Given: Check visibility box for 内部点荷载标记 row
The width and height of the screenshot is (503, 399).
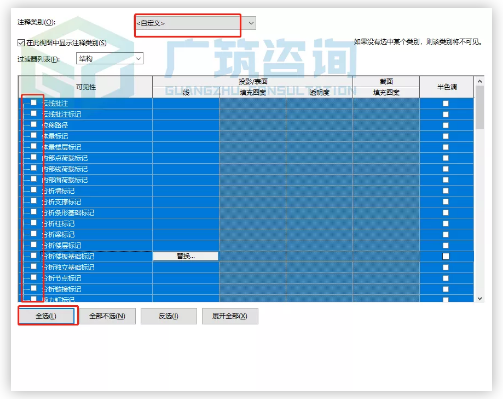Looking at the screenshot, I should [x=33, y=157].
